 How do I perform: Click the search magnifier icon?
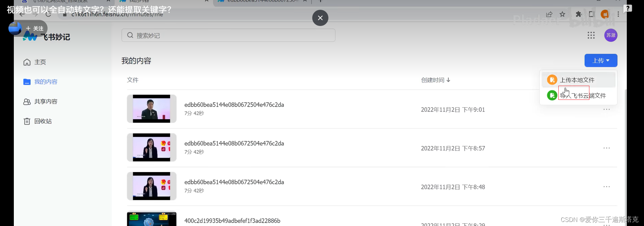coord(130,35)
